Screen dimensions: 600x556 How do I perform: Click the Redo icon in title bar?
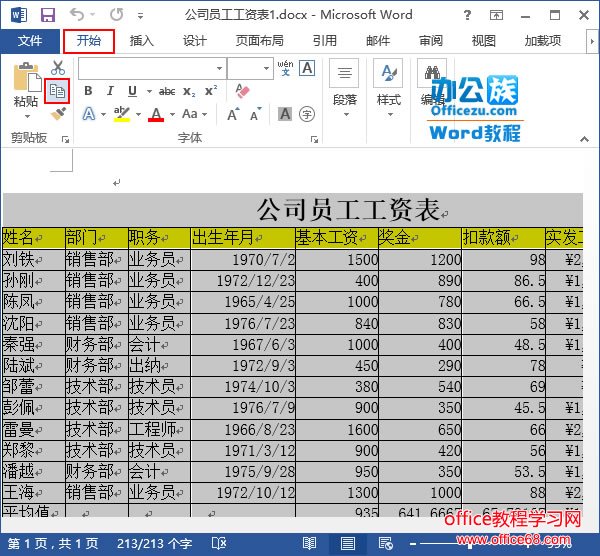[116, 15]
